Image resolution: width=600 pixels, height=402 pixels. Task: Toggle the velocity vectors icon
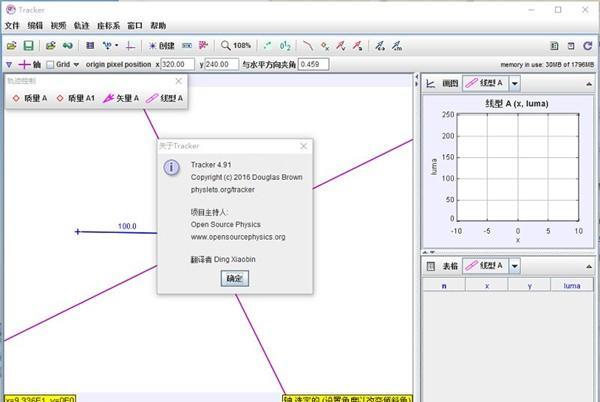pos(341,46)
